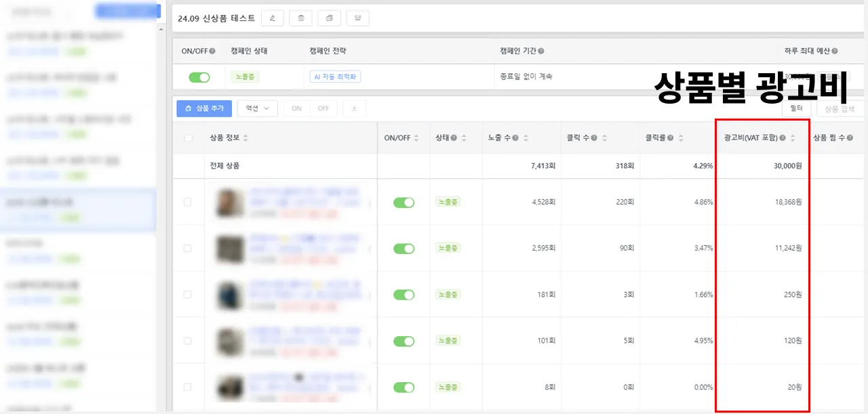
Task: Check the box for the 250원 product row
Action: tap(188, 295)
